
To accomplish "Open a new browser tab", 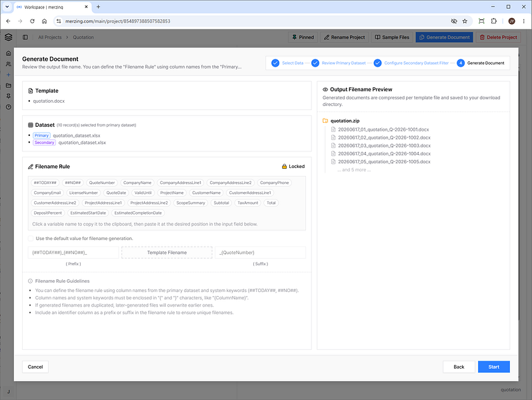I will [x=99, y=7].
